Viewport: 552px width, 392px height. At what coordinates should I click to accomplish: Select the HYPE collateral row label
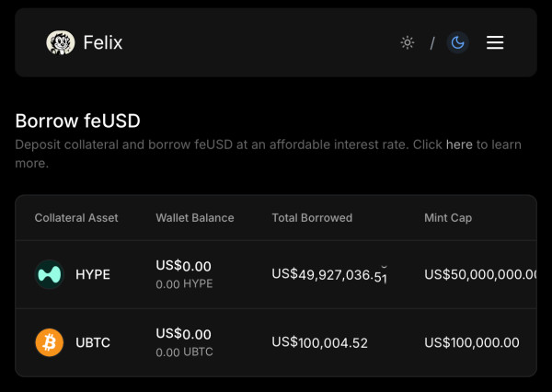(93, 274)
